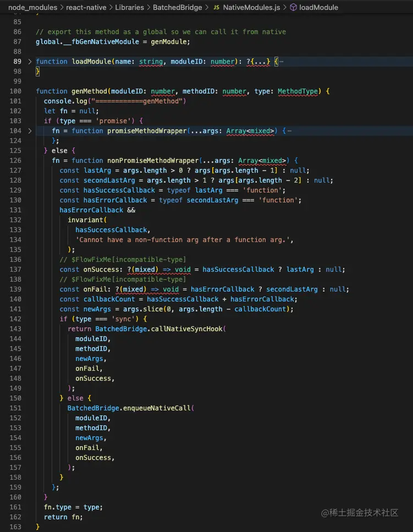Viewport: 413px width, 532px height.
Task: Click 'secondLastArg' declaration on line 128
Action: click(x=109, y=180)
